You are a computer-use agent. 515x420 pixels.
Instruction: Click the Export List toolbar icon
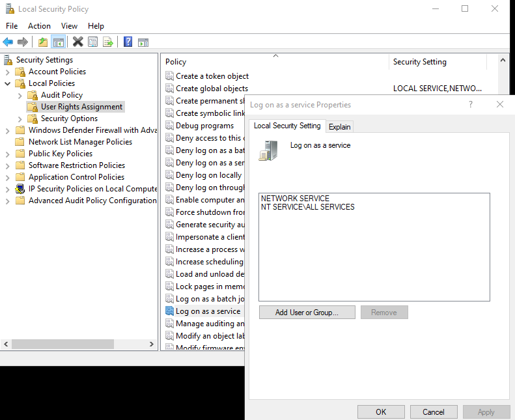click(108, 42)
